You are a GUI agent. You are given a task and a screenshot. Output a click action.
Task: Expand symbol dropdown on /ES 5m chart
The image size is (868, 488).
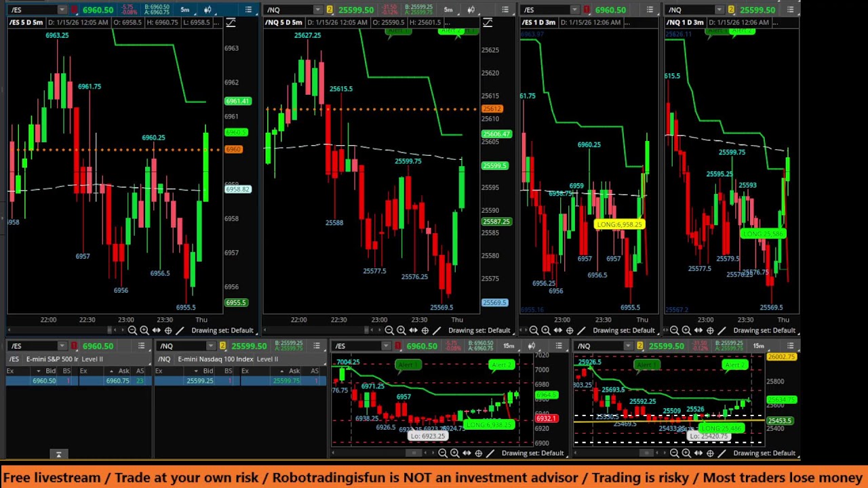click(x=62, y=9)
